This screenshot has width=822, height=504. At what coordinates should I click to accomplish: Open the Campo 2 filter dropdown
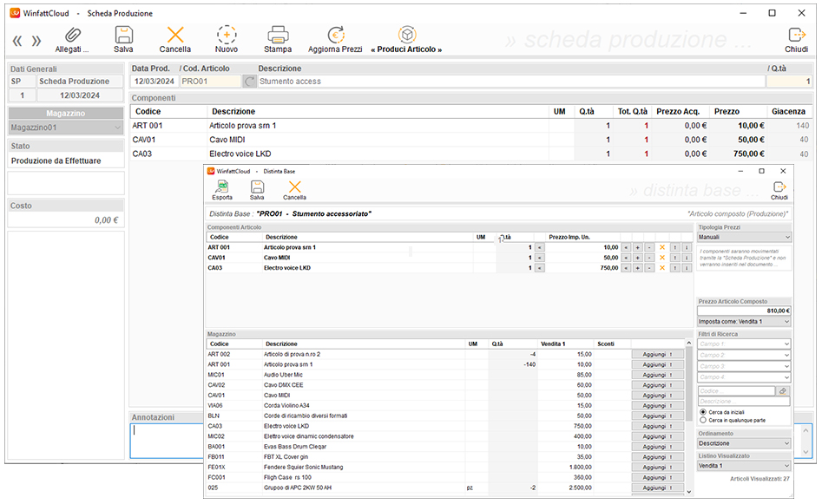point(743,355)
